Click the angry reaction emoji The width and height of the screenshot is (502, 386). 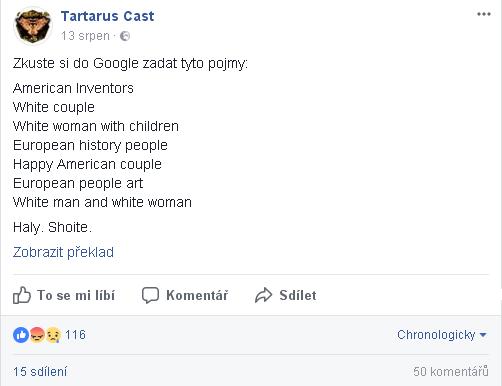[x=37, y=335]
